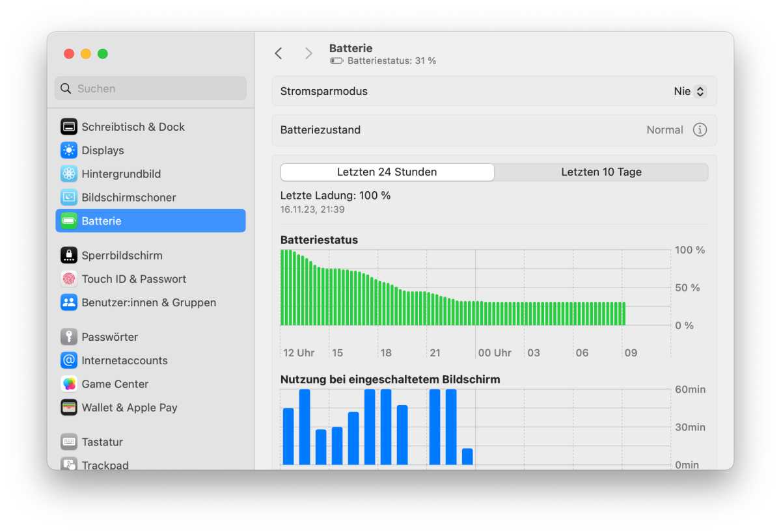Select the Hintergrundbild flower icon
The width and height of the screenshot is (781, 532).
pos(69,174)
